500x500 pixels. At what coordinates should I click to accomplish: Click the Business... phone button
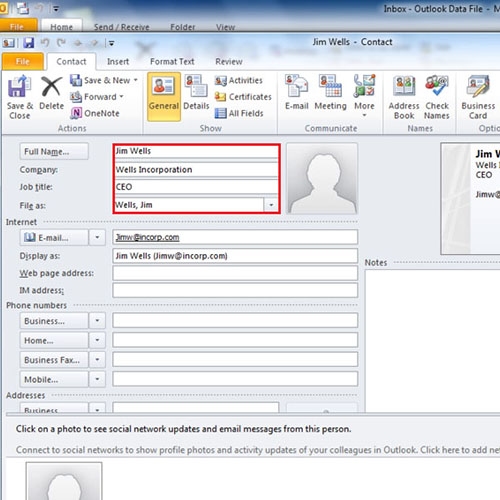[54, 321]
